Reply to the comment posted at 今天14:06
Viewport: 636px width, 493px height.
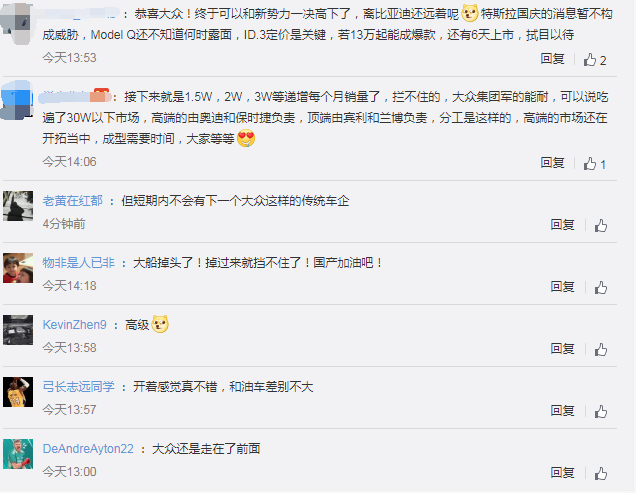point(552,163)
